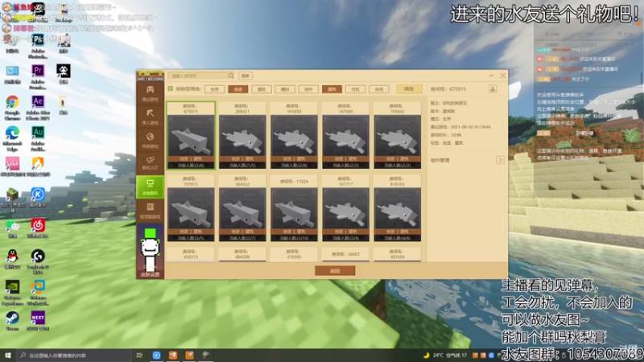Select room 17924 thumbnail
The image size is (644, 362).
pos(294,208)
